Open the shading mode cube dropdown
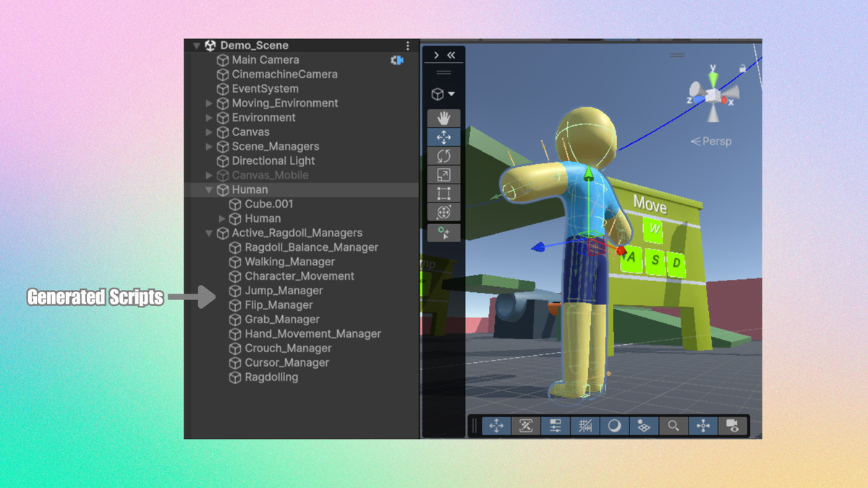The width and height of the screenshot is (868, 488). point(442,94)
